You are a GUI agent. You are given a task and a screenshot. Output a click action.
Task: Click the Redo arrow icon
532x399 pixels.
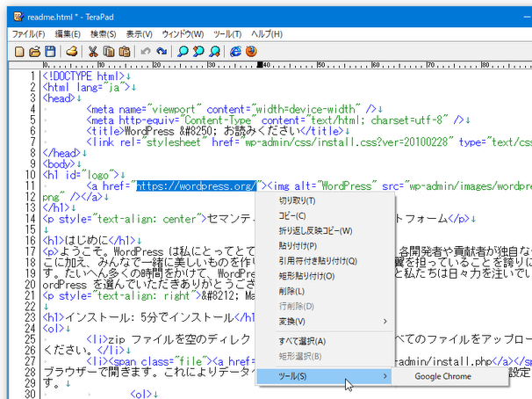(162, 52)
